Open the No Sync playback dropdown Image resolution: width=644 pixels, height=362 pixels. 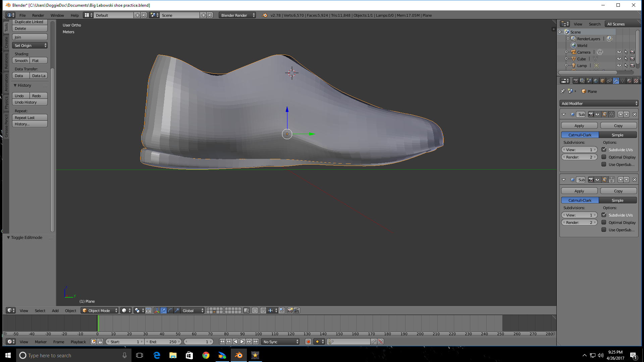(x=280, y=342)
